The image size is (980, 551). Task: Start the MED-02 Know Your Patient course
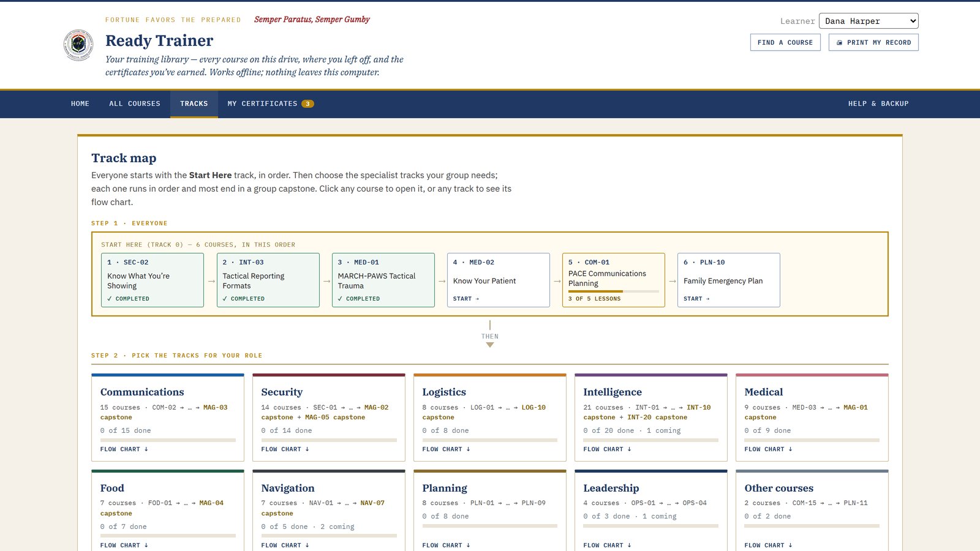[x=499, y=280]
